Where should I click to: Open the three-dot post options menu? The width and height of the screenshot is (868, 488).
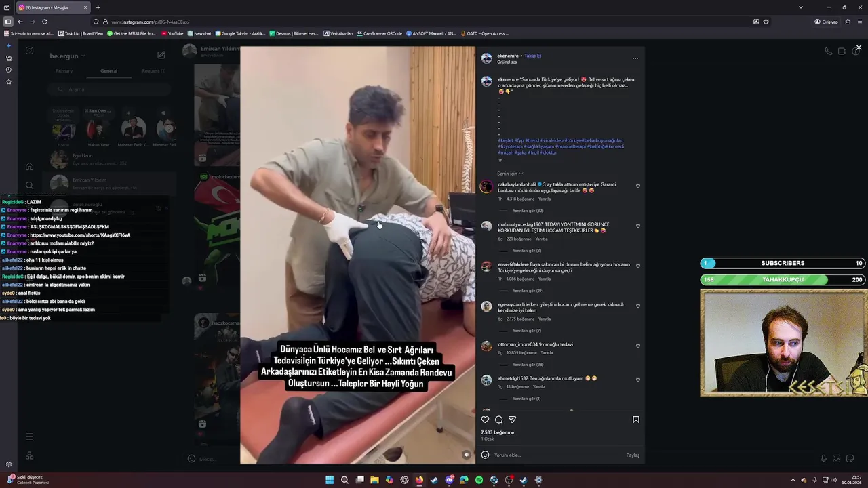click(x=635, y=58)
